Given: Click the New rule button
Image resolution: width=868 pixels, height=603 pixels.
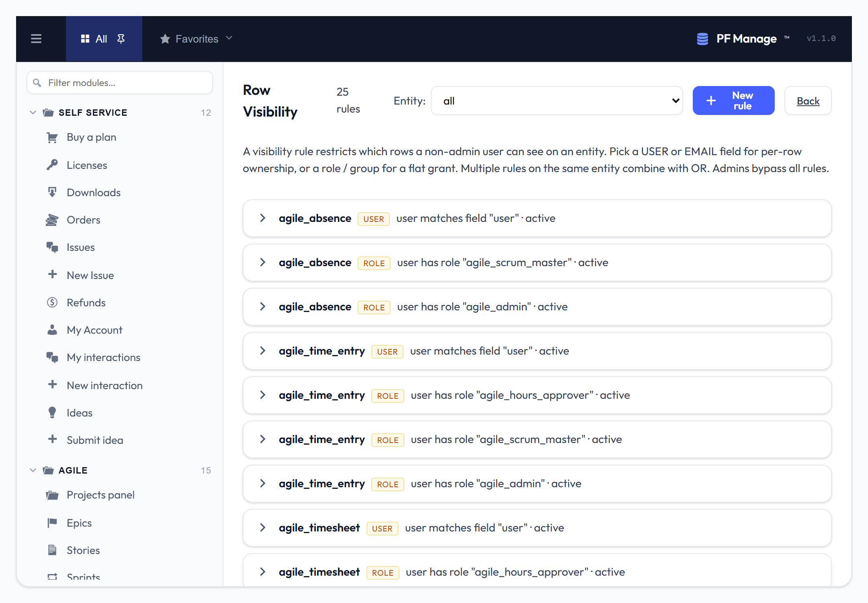Looking at the screenshot, I should click(x=733, y=100).
